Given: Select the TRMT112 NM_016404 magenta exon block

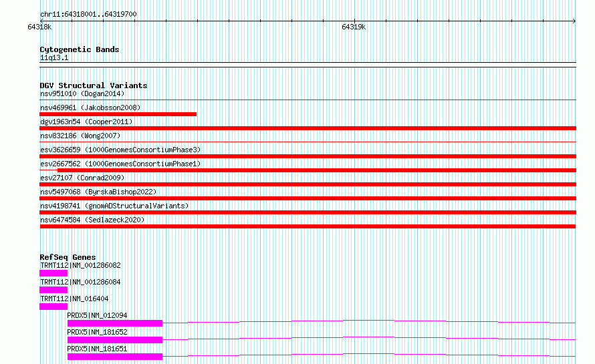Looking at the screenshot, I should pyautogui.click(x=53, y=307).
